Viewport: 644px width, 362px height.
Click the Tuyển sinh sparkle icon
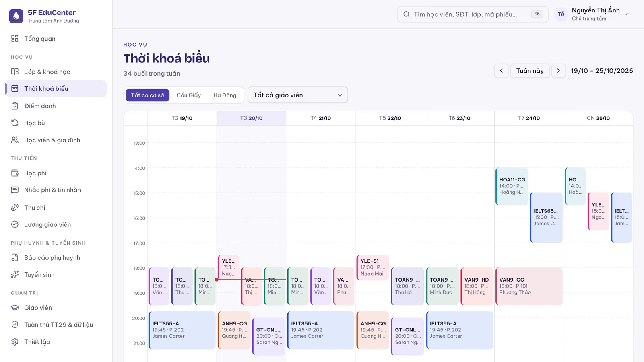[x=15, y=274]
